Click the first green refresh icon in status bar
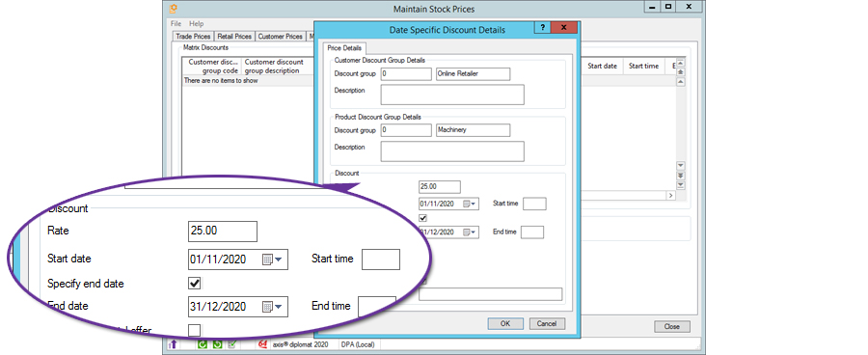Image resolution: width=868 pixels, height=355 pixels. [203, 344]
